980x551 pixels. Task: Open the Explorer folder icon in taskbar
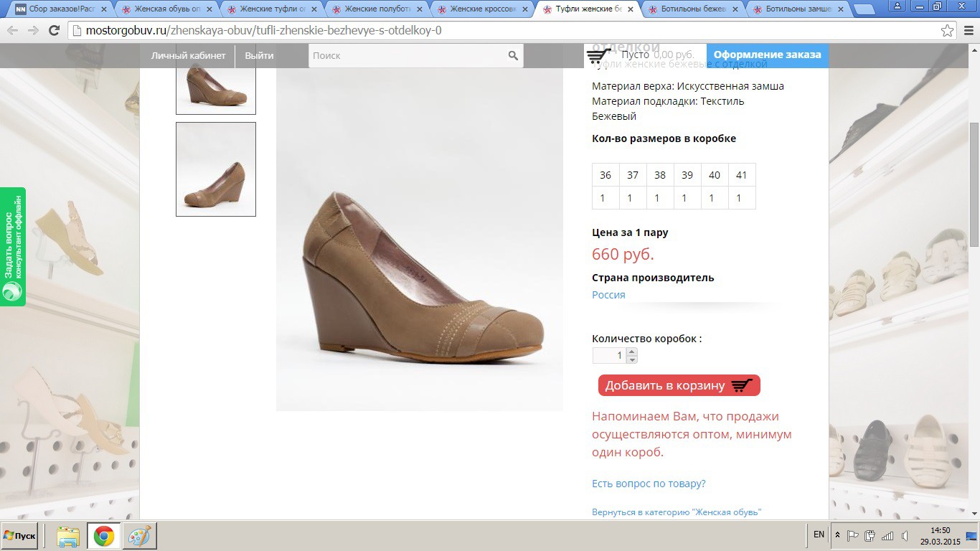[68, 536]
